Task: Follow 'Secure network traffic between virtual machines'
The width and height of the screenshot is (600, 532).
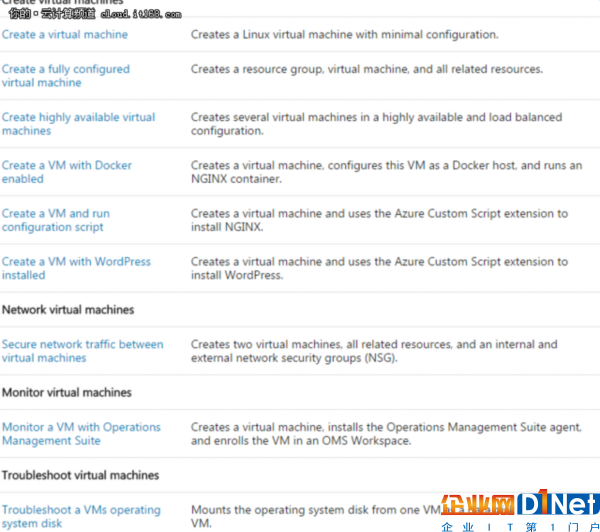Action: 82,351
